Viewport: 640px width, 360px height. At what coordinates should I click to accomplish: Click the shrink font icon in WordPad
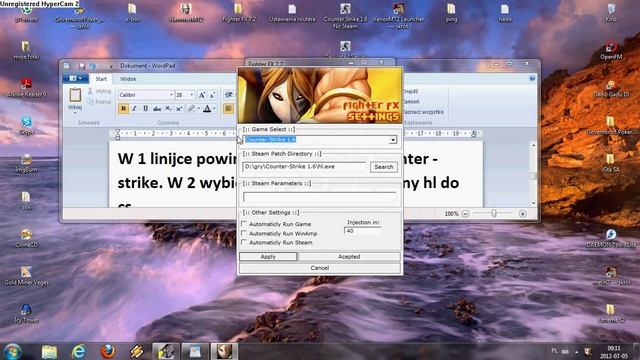212,95
